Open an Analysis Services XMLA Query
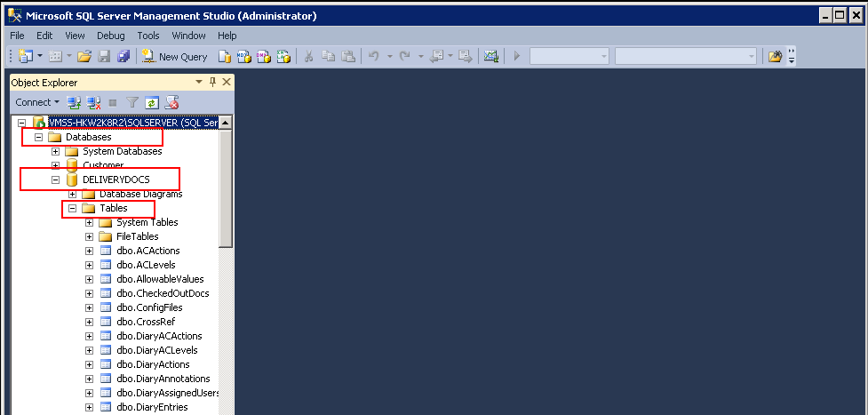Viewport: 868px width, 415px height. point(283,56)
